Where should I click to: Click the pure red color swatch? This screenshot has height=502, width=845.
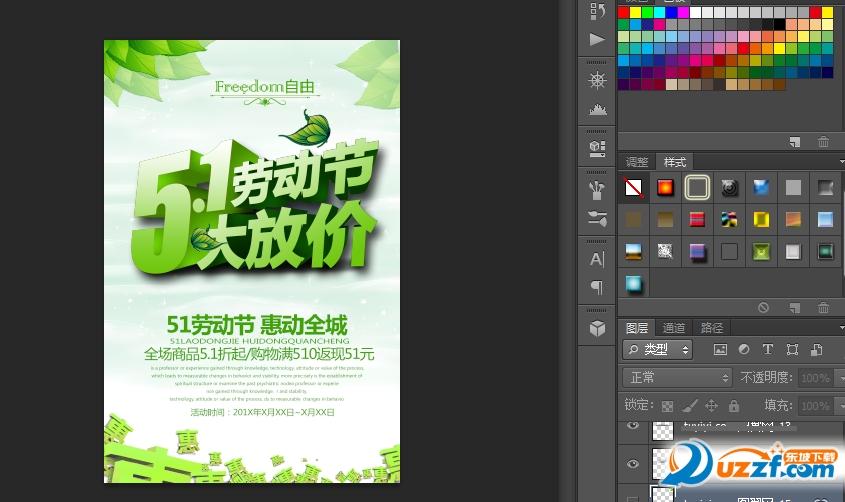click(624, 12)
